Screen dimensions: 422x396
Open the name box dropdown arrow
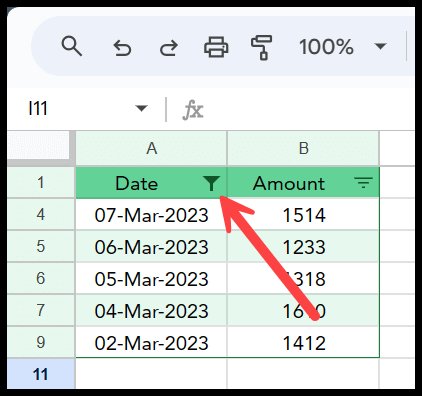pyautogui.click(x=141, y=108)
